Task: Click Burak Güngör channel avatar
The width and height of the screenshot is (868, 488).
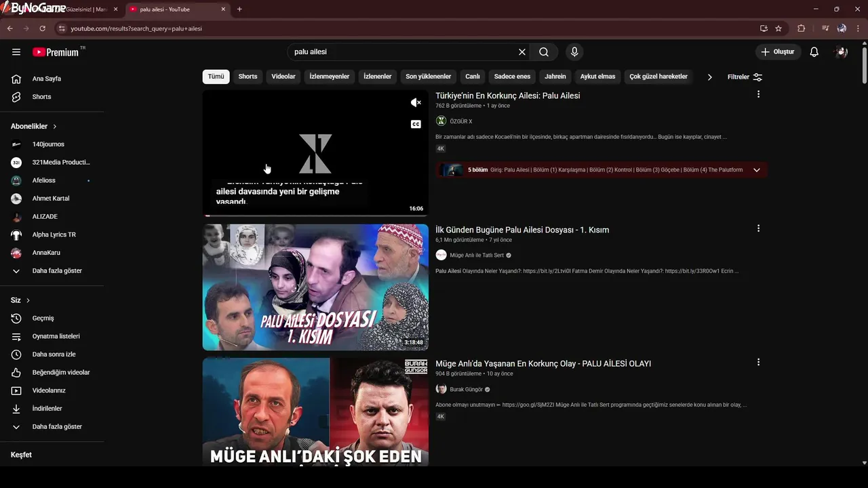Action: [441, 389]
